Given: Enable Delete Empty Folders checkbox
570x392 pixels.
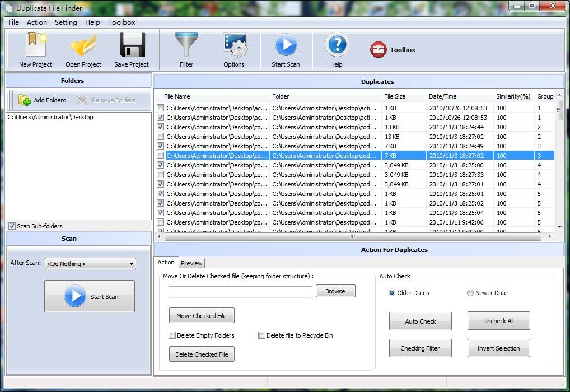Looking at the screenshot, I should tap(172, 335).
